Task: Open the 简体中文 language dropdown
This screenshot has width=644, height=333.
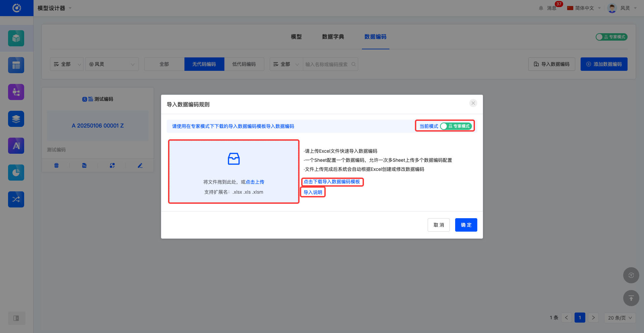Action: click(x=584, y=8)
